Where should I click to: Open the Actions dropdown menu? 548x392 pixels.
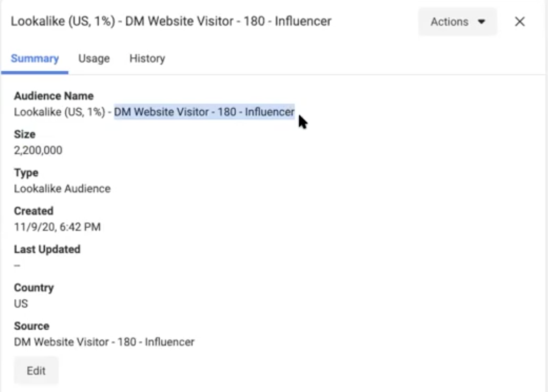click(x=457, y=22)
